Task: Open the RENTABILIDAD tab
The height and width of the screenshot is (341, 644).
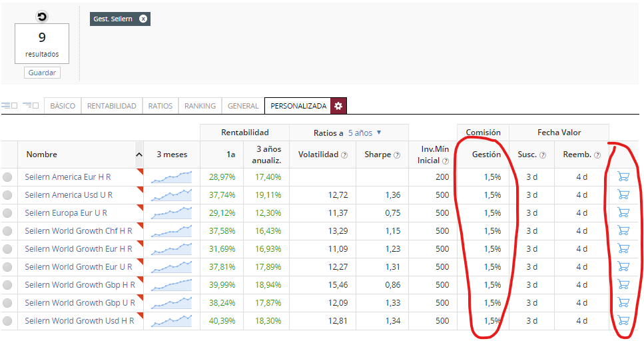Action: click(x=112, y=106)
